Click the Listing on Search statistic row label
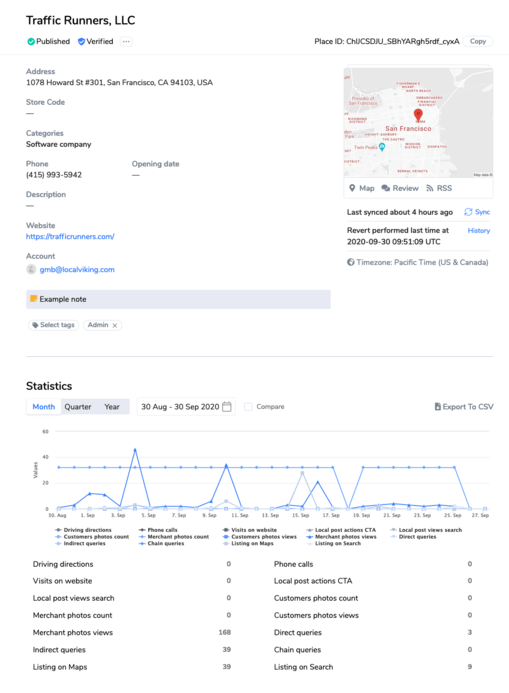509x693 pixels. (304, 667)
